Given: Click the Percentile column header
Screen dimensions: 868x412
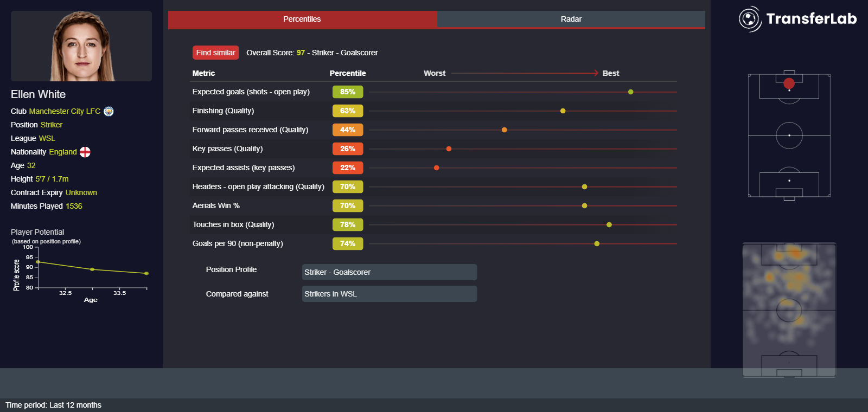Looking at the screenshot, I should [x=348, y=73].
